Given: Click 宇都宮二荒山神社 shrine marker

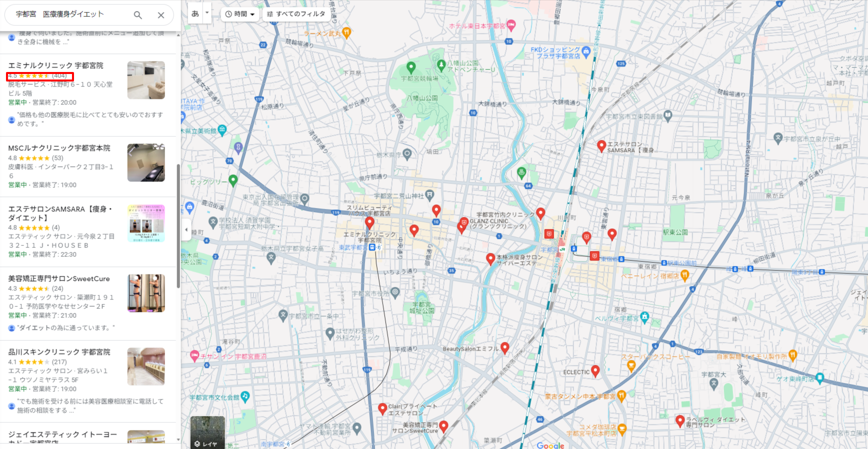Looking at the screenshot, I should pyautogui.click(x=430, y=195).
